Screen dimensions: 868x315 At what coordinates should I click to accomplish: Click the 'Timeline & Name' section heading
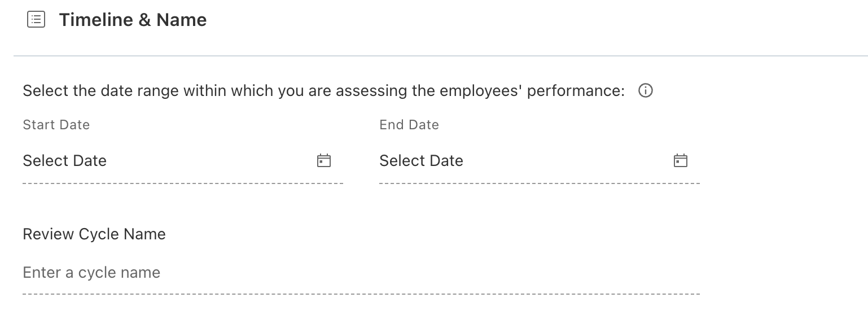tap(133, 20)
